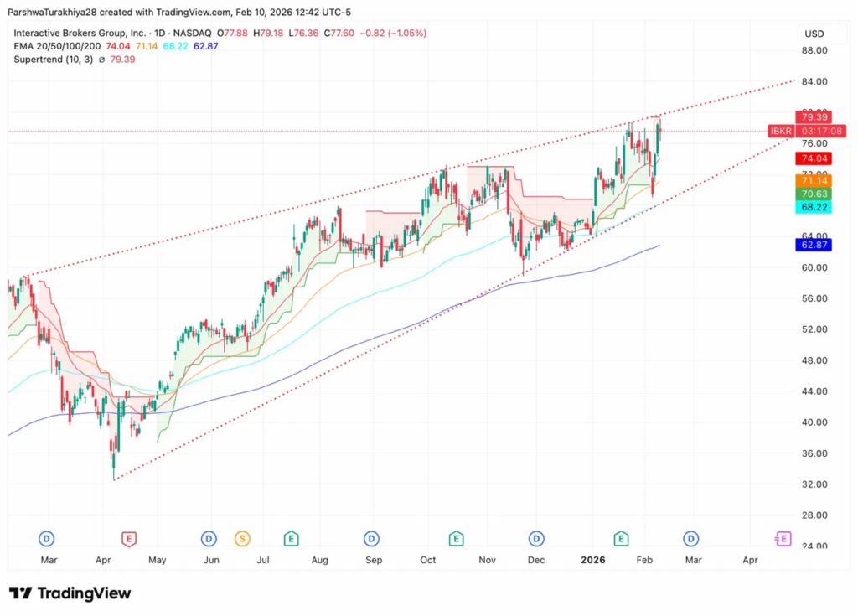Click the IBKR price line label
The image size is (858, 616).
[781, 131]
